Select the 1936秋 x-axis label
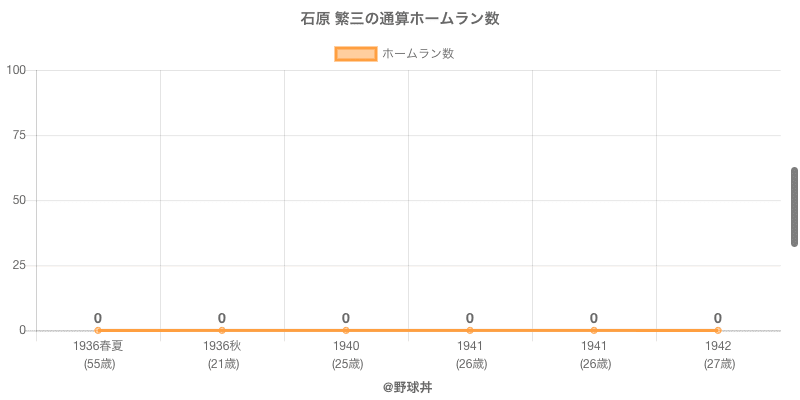The height and width of the screenshot is (400, 800). click(222, 346)
